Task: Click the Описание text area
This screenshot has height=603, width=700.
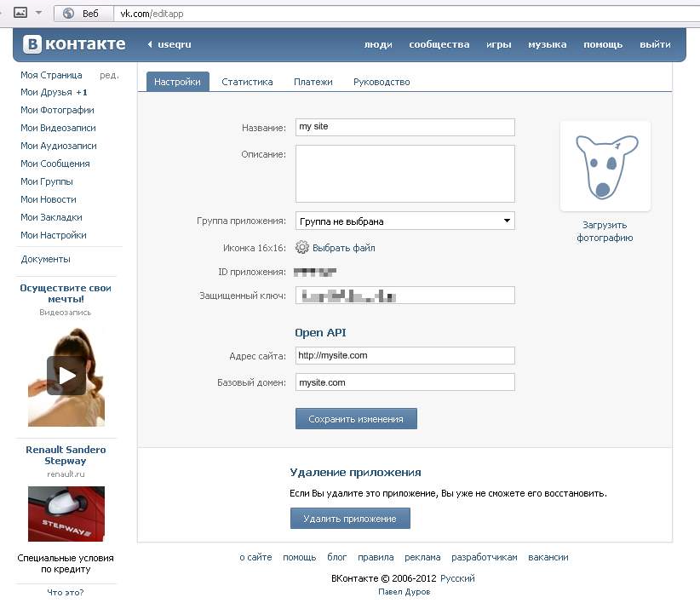Action: pyautogui.click(x=405, y=174)
